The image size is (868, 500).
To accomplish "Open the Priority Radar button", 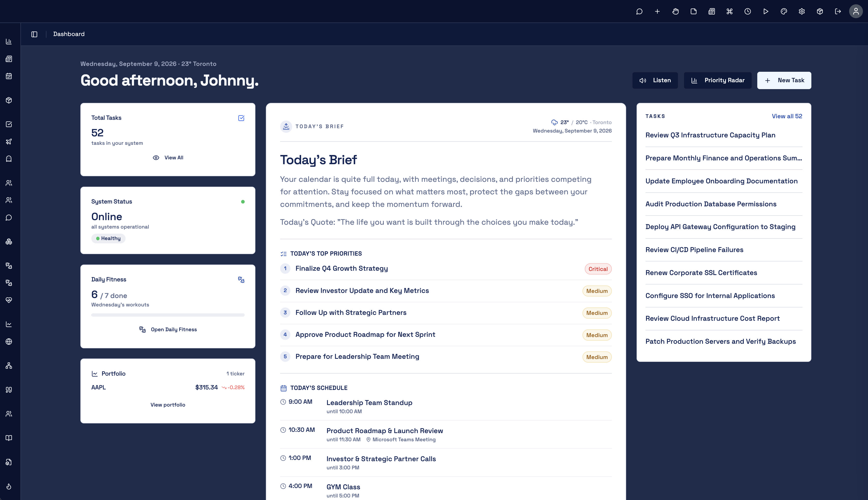I will click(x=717, y=80).
